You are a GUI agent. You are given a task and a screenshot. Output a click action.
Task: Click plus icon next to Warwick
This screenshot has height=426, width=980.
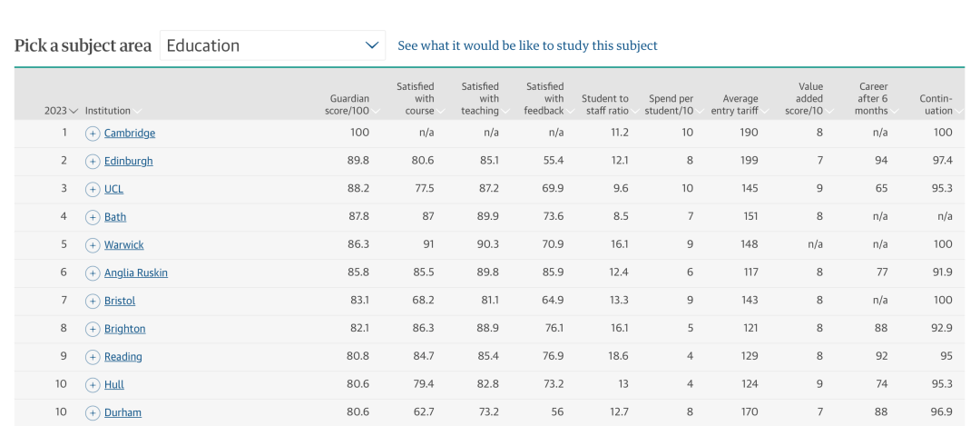(x=93, y=245)
